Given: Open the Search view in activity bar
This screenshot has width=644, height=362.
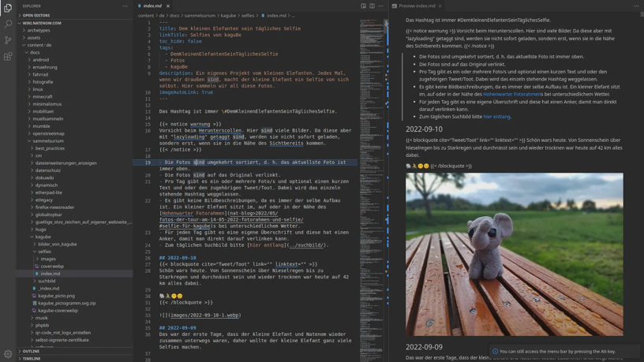Looking at the screenshot, I should (8, 24).
